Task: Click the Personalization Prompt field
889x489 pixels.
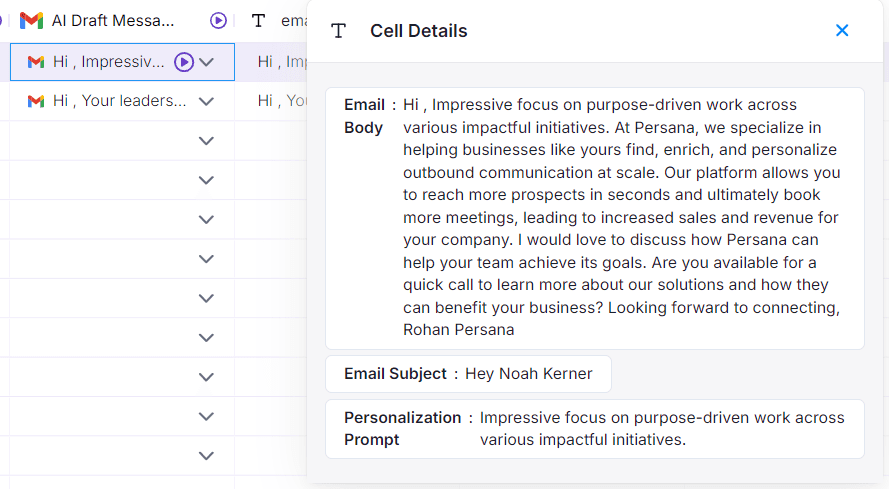Action: point(595,429)
